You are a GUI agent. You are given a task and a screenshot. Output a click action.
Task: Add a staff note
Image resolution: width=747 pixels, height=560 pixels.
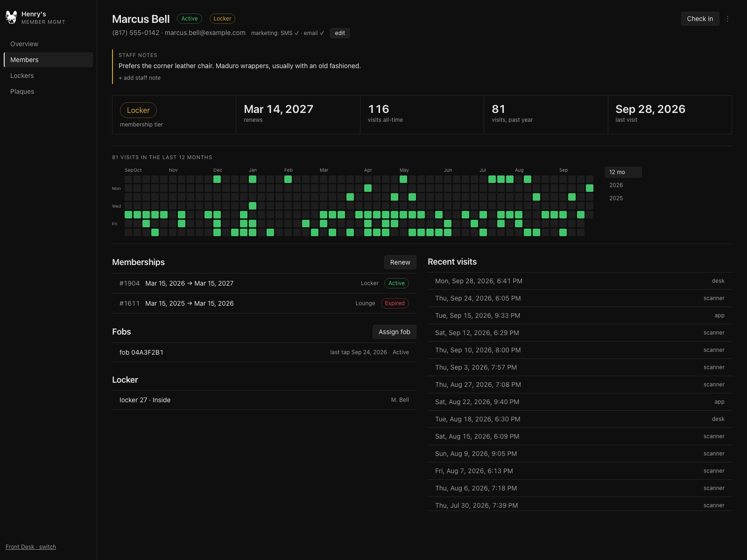pyautogui.click(x=140, y=78)
